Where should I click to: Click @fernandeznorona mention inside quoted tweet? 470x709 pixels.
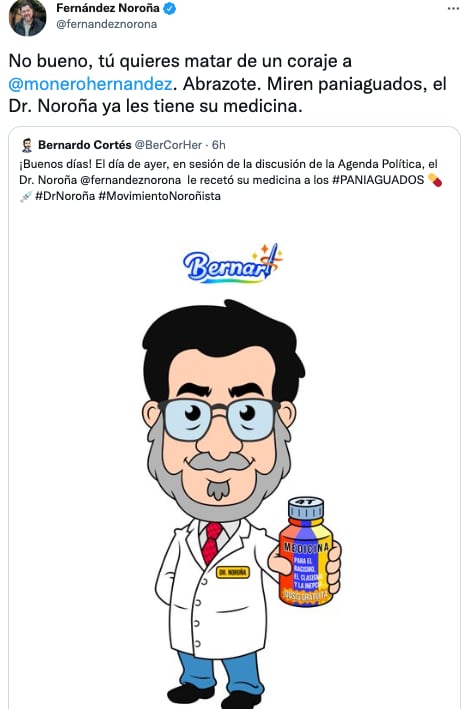pos(130,180)
